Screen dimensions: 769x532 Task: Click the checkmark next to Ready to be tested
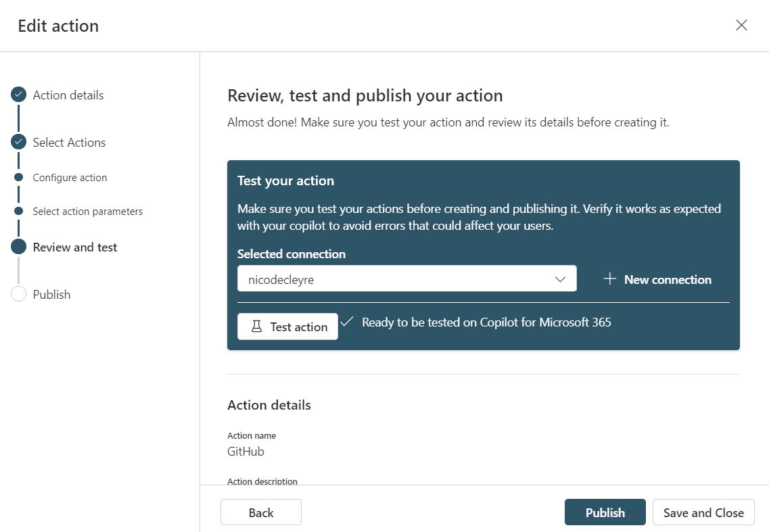point(347,322)
